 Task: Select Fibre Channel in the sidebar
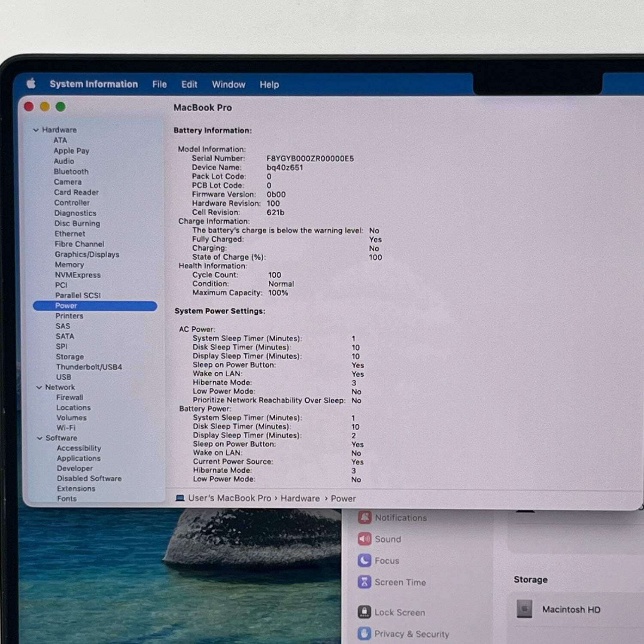click(79, 244)
